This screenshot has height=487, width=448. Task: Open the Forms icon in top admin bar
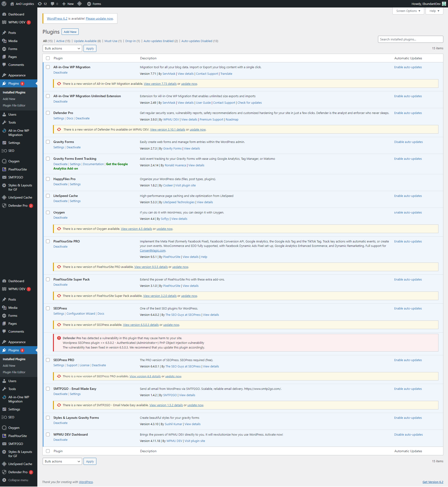point(89,4)
